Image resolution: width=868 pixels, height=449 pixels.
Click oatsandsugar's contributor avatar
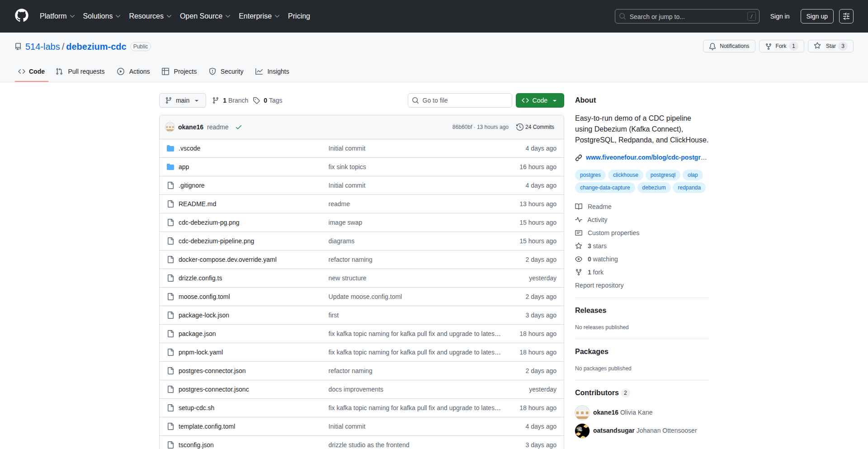tap(582, 430)
